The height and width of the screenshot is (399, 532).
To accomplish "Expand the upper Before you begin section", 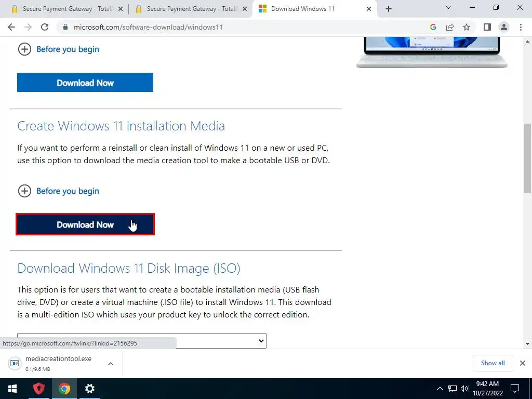I will pyautogui.click(x=58, y=49).
